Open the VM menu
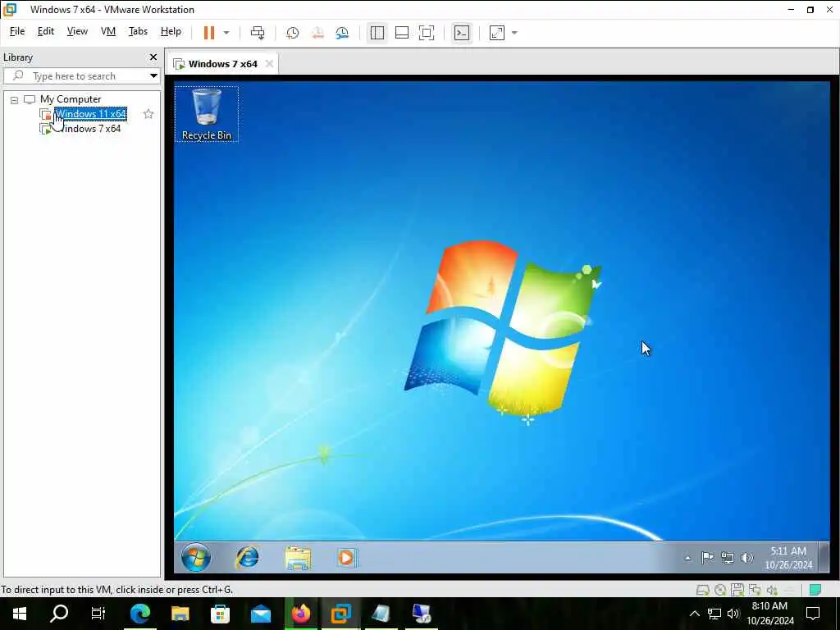Screen dimensions: 840x630 point(108,31)
